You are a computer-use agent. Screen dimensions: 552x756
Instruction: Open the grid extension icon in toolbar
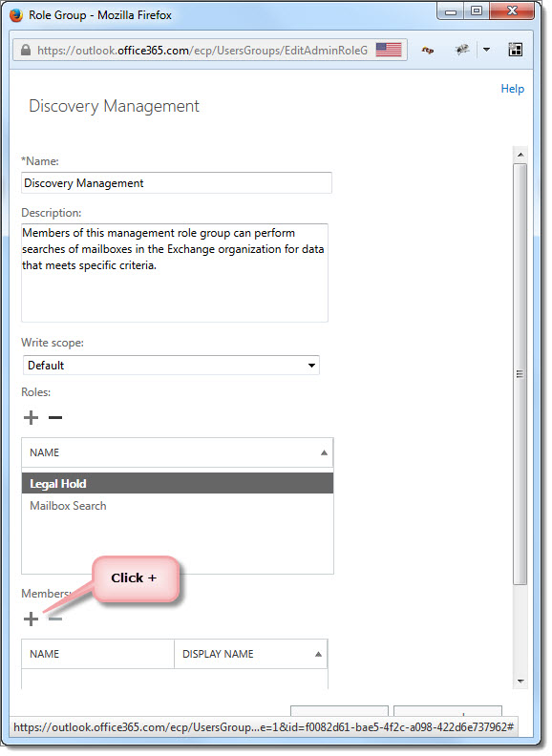click(x=516, y=50)
